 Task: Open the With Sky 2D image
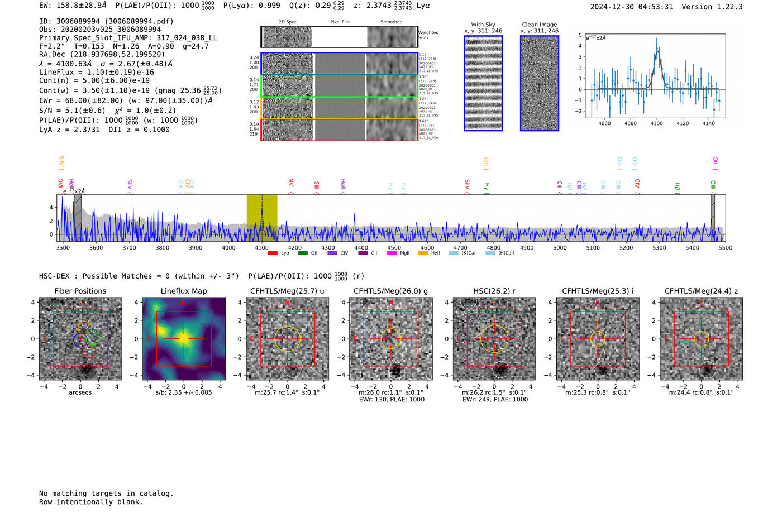tap(483, 83)
